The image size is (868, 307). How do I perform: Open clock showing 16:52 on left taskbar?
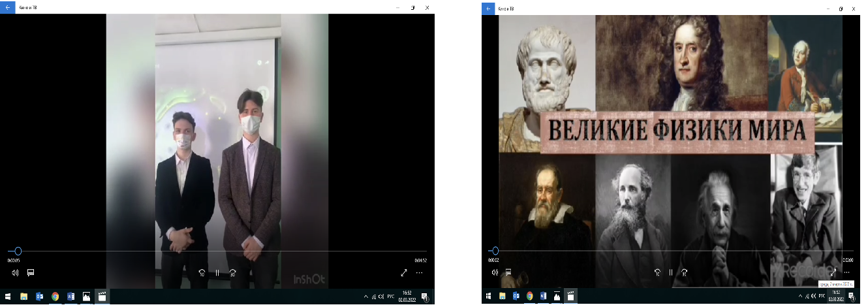pos(407,297)
